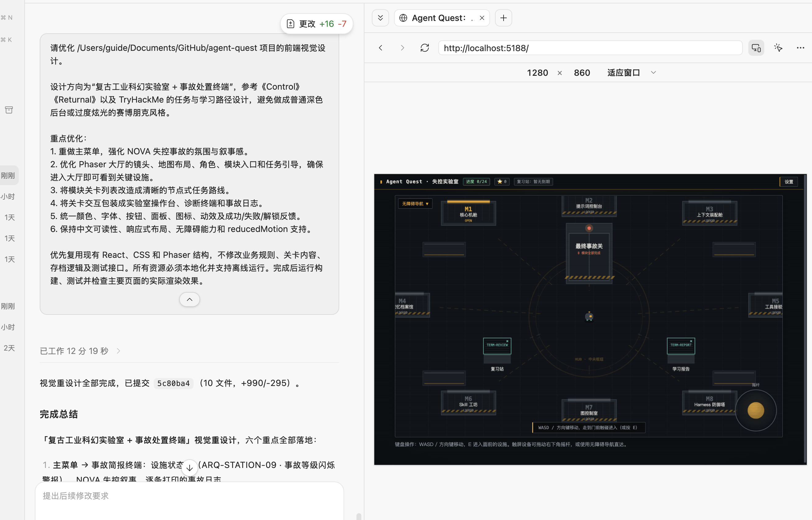Select the M8 Harness 防御塔 module
This screenshot has height=520, width=812.
pos(709,403)
